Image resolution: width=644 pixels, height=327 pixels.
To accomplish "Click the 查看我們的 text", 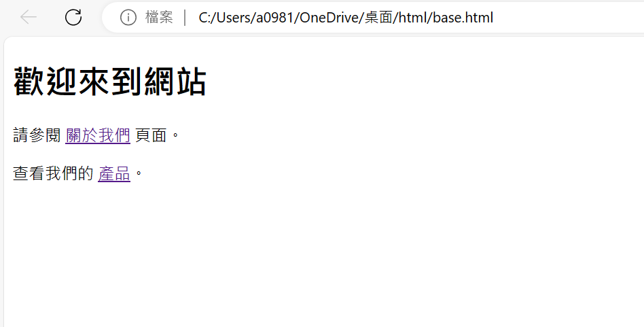I will [x=54, y=173].
